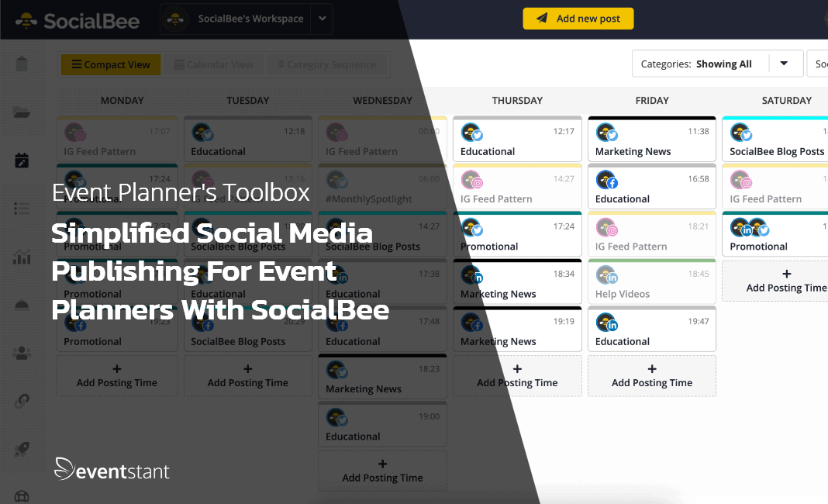The width and height of the screenshot is (828, 504).
Task: Open Friday 19:47 Educational slot
Action: click(x=652, y=330)
